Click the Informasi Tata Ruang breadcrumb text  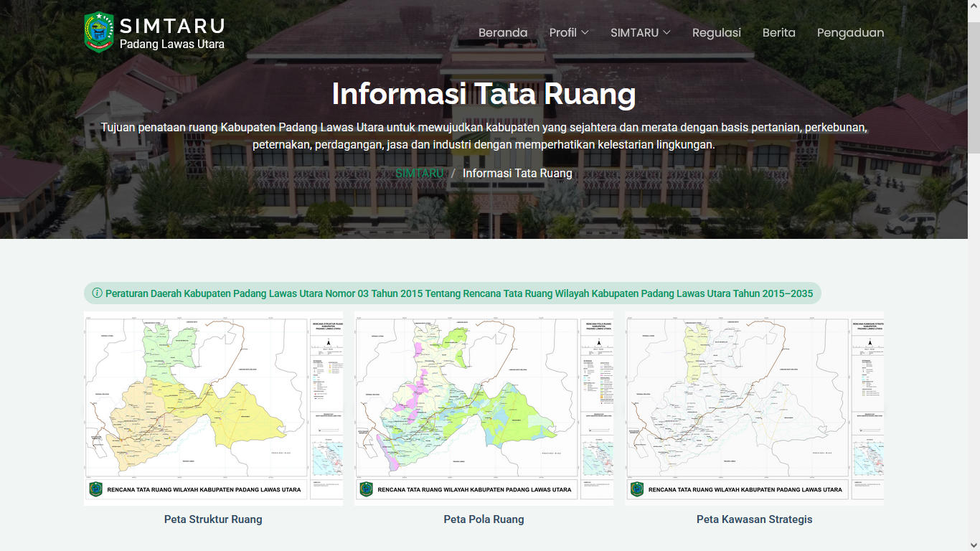click(x=517, y=174)
